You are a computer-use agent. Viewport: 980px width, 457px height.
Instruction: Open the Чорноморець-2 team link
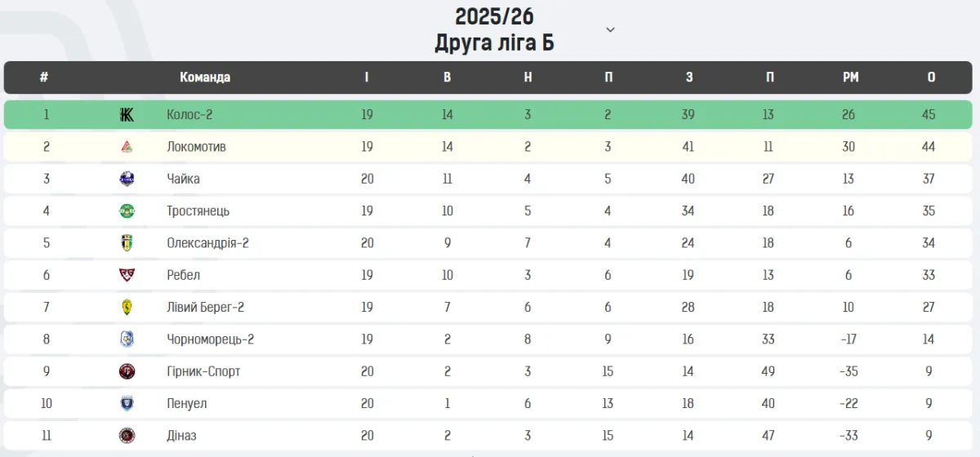coord(210,339)
